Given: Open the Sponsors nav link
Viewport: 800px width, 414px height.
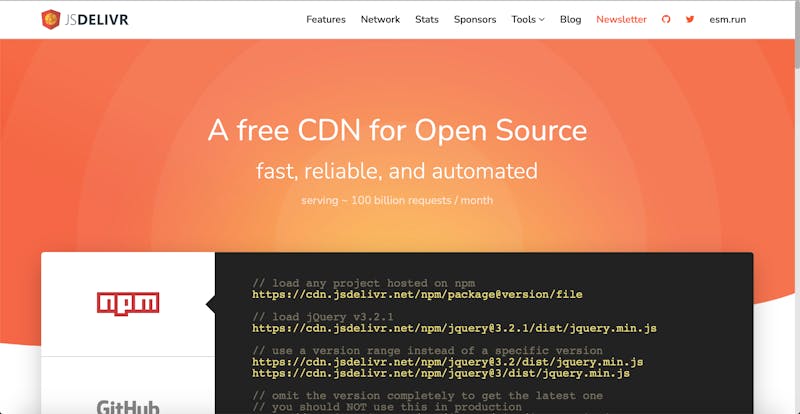Looking at the screenshot, I should (475, 19).
